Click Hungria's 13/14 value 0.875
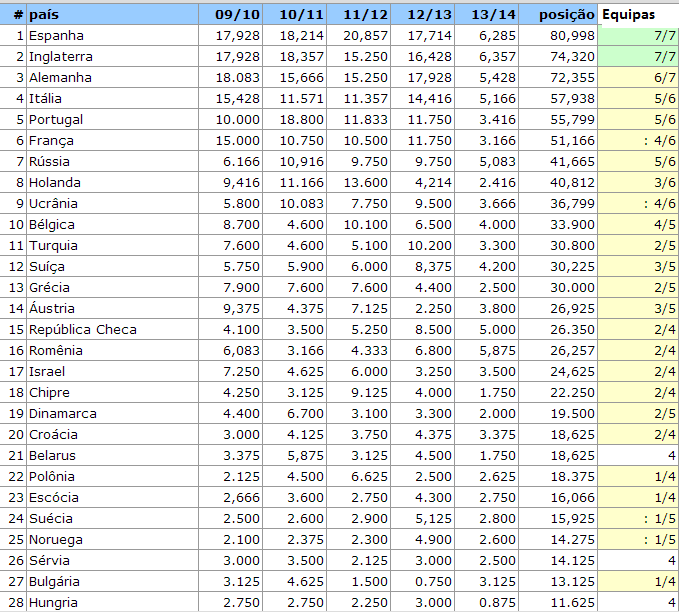 click(x=497, y=602)
